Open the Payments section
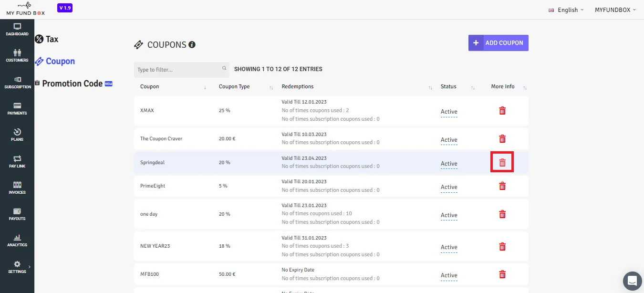This screenshot has height=293, width=644. click(x=17, y=109)
